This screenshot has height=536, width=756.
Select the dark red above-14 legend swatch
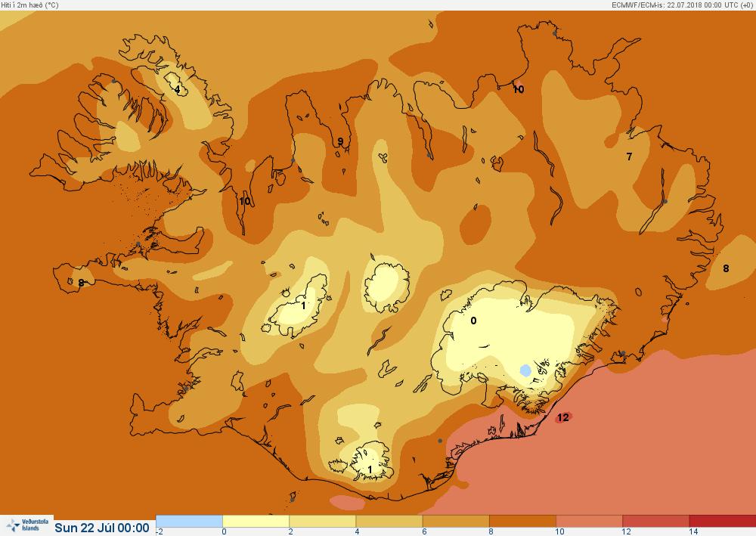click(x=722, y=521)
